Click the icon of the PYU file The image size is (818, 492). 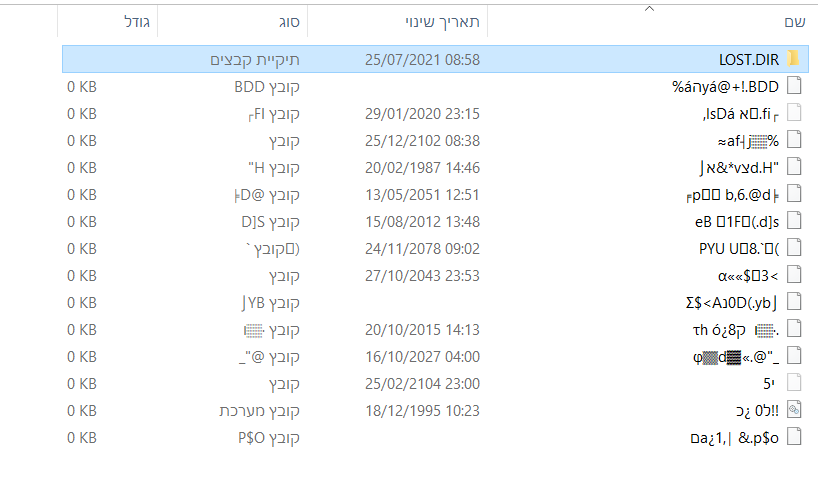(x=795, y=248)
